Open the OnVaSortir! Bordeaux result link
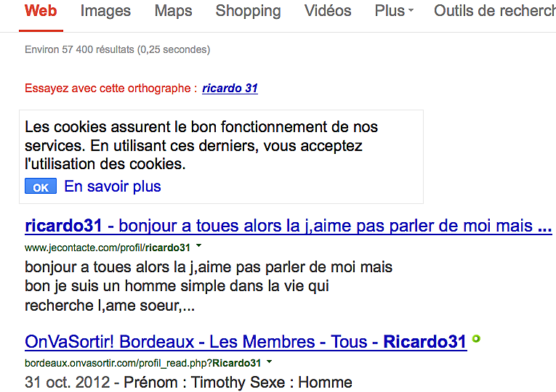 (x=246, y=342)
